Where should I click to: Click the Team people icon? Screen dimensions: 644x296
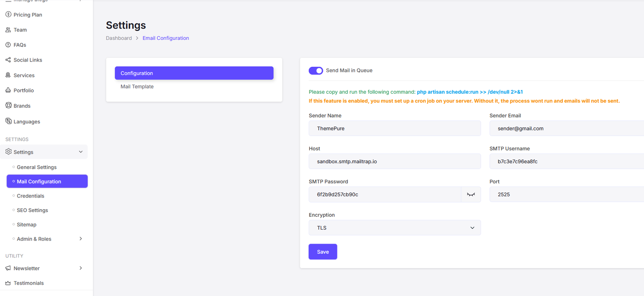[x=8, y=30]
